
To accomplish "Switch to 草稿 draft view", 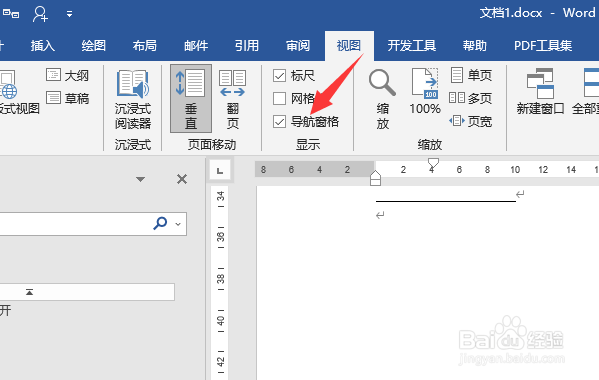I will click(x=68, y=98).
